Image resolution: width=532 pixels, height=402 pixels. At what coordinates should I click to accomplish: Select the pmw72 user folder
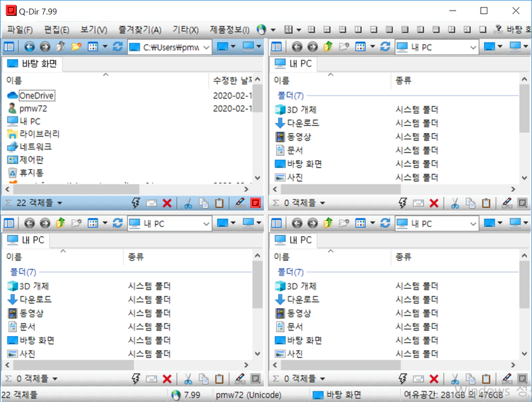[x=33, y=108]
